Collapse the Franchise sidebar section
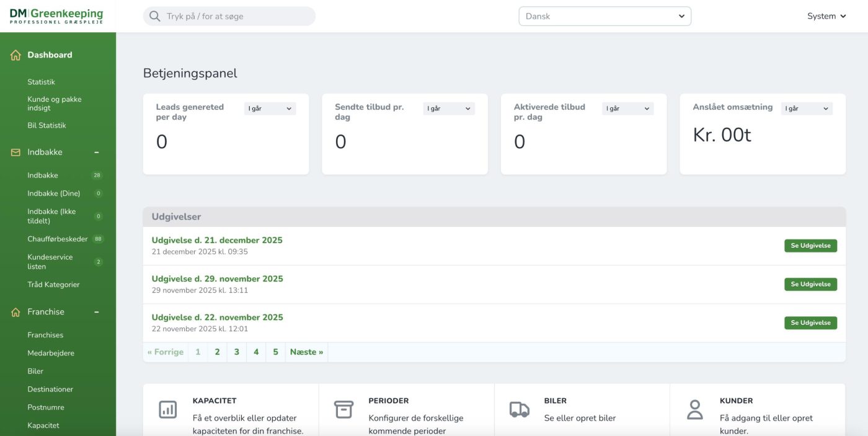Viewport: 868px width, 436px height. point(97,313)
